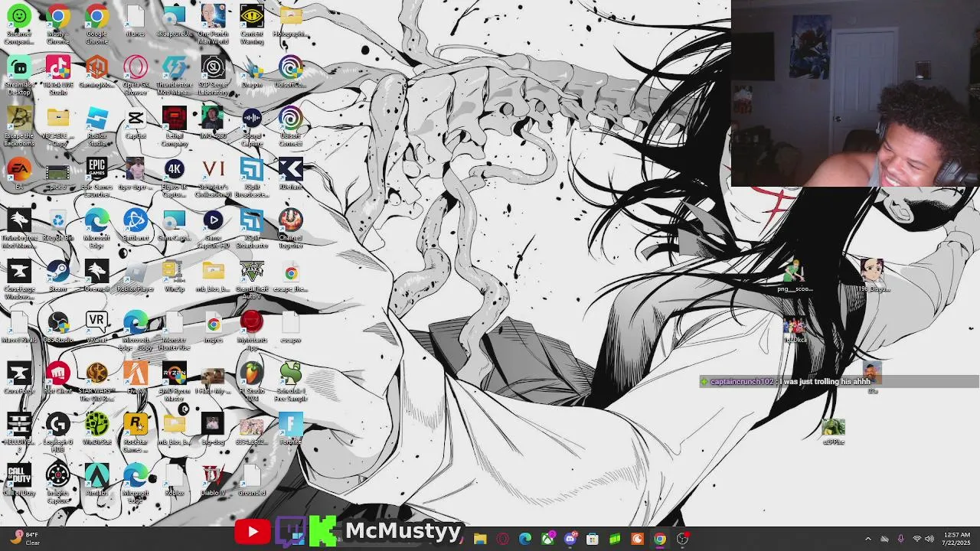This screenshot has height=551, width=980.
Task: Select the SCP Secret Laboratory icon
Action: (x=213, y=76)
